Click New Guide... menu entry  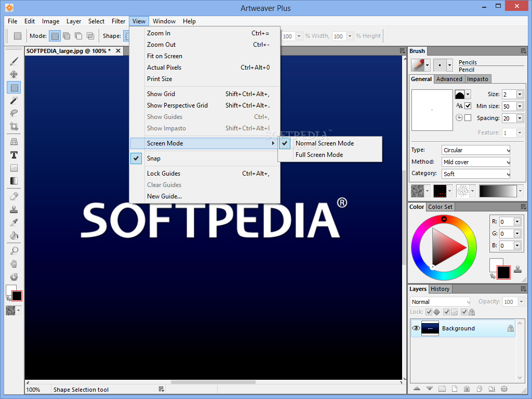(205, 196)
